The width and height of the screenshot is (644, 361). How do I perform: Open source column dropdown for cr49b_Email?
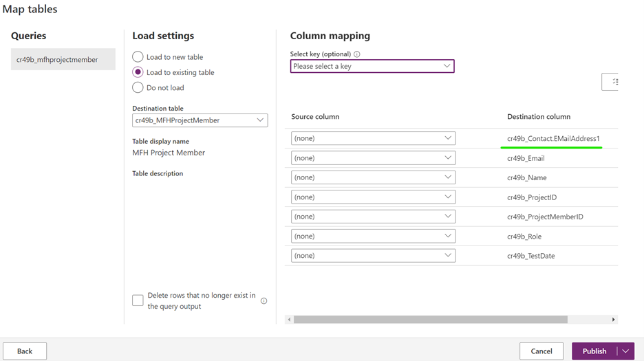pos(372,158)
